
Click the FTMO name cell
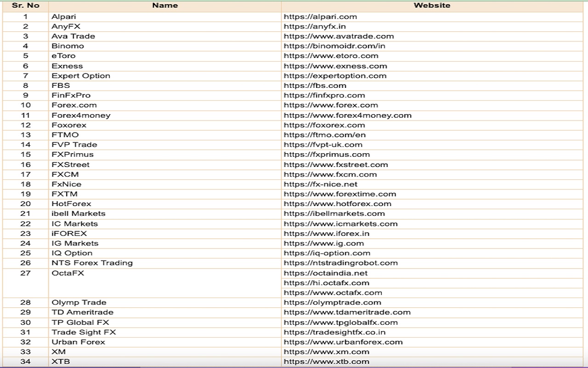tap(165, 135)
